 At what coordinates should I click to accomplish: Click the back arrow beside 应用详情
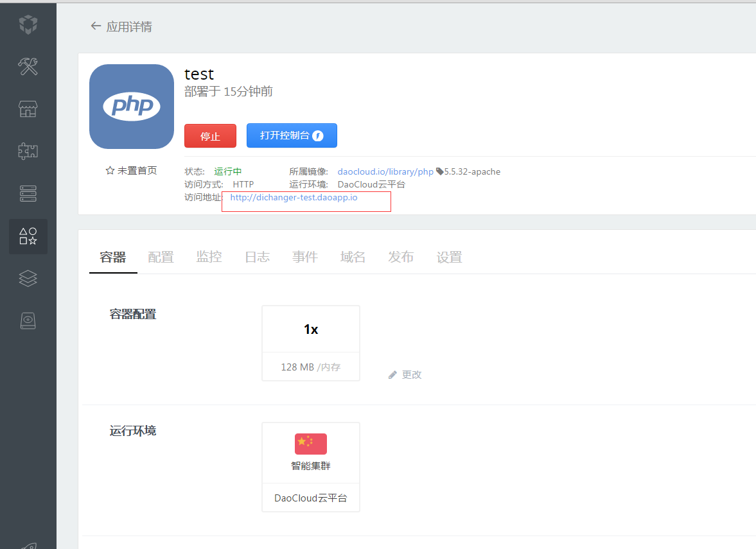(x=96, y=26)
